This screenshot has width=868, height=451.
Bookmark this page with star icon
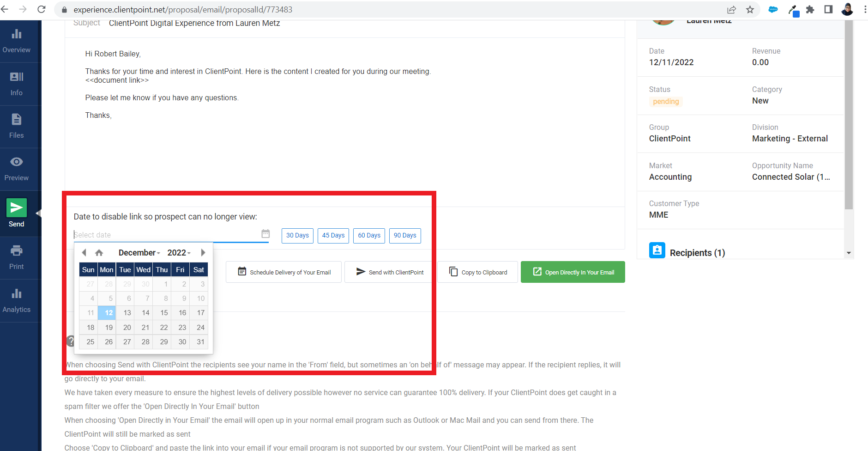(750, 9)
